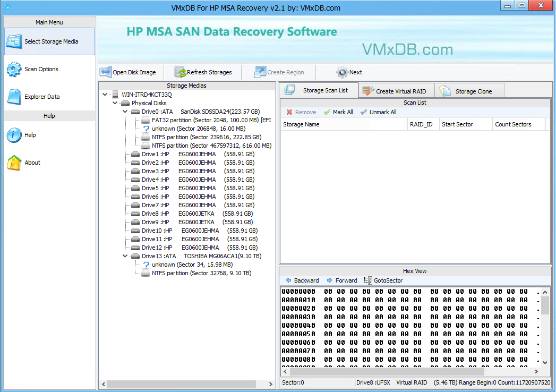Screen dimensions: 556x392
Task: Click the Refresh Storages icon
Action: pyautogui.click(x=180, y=72)
